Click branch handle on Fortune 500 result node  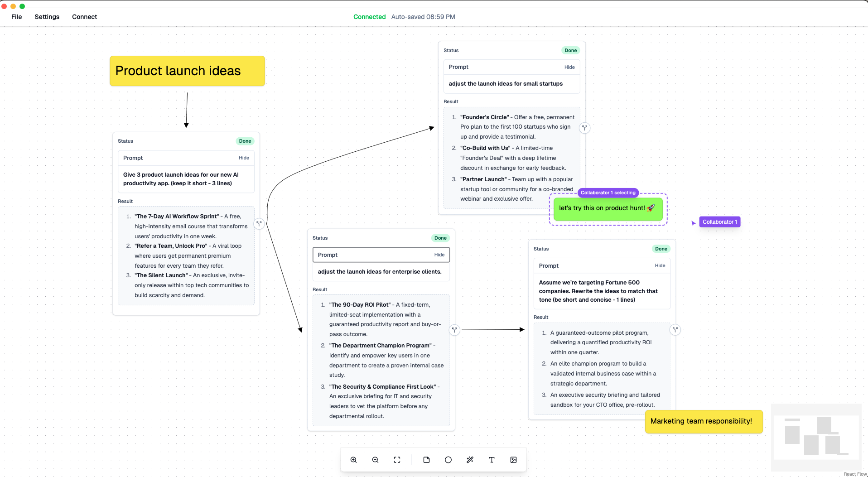click(x=675, y=330)
